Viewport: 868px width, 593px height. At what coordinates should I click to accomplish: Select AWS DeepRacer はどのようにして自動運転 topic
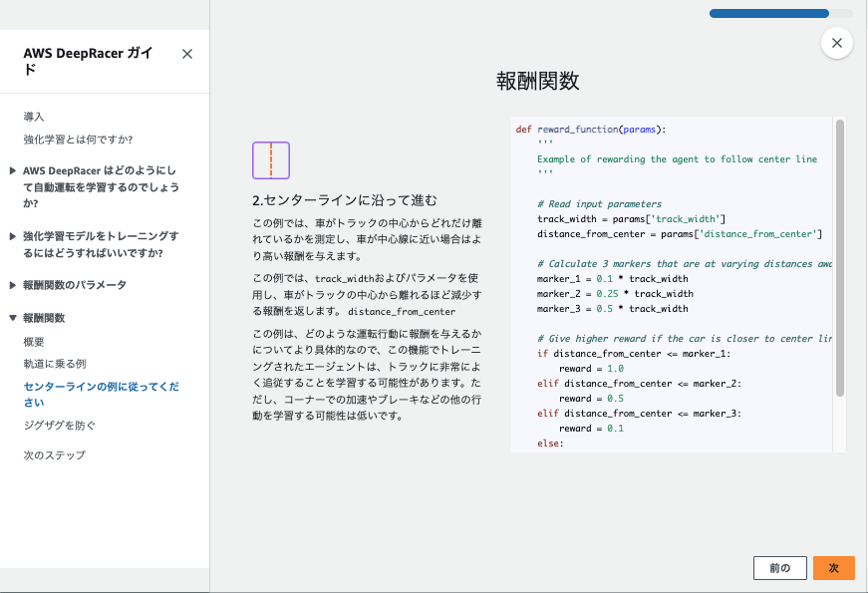point(102,186)
